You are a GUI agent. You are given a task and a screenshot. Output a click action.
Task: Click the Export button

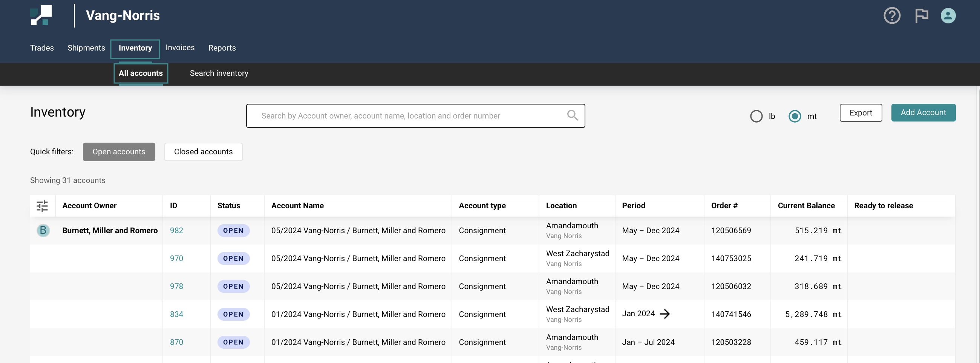[x=860, y=113]
